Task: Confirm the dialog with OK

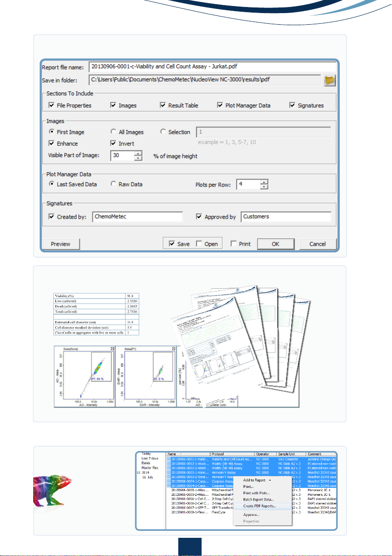Action: [x=276, y=244]
